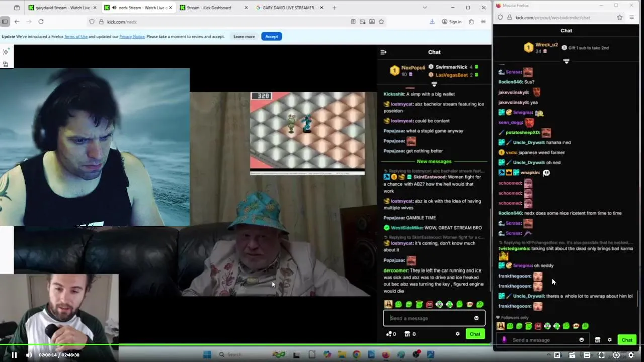This screenshot has width=644, height=362.
Task: Open popout chat settings gear
Action: pyautogui.click(x=609, y=340)
